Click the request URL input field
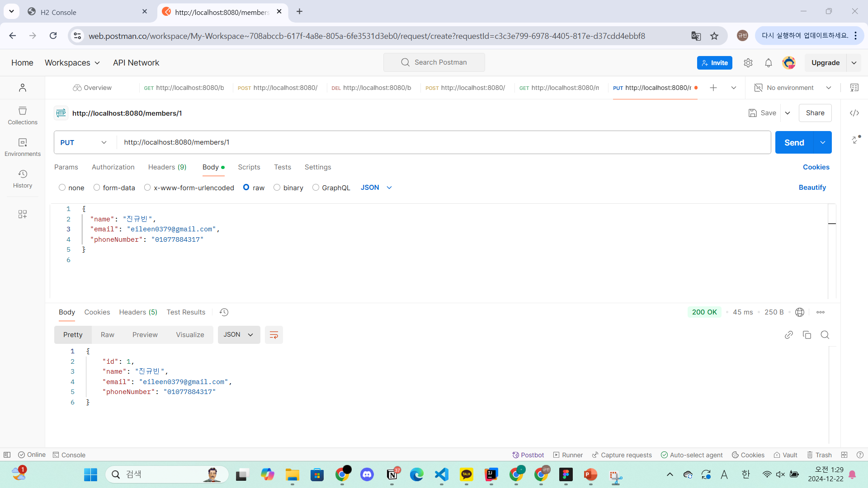The height and width of the screenshot is (488, 868). point(443,142)
